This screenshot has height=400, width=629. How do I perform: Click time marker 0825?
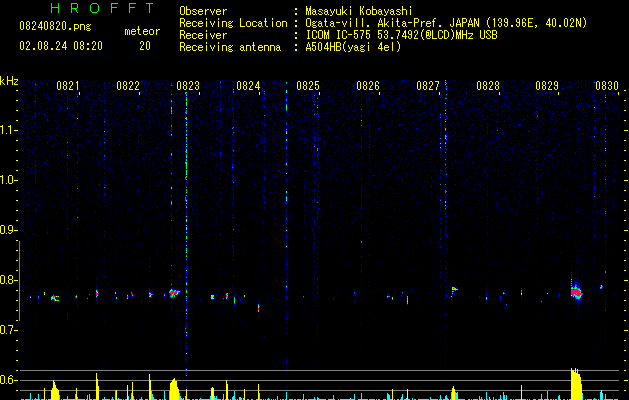[308, 86]
